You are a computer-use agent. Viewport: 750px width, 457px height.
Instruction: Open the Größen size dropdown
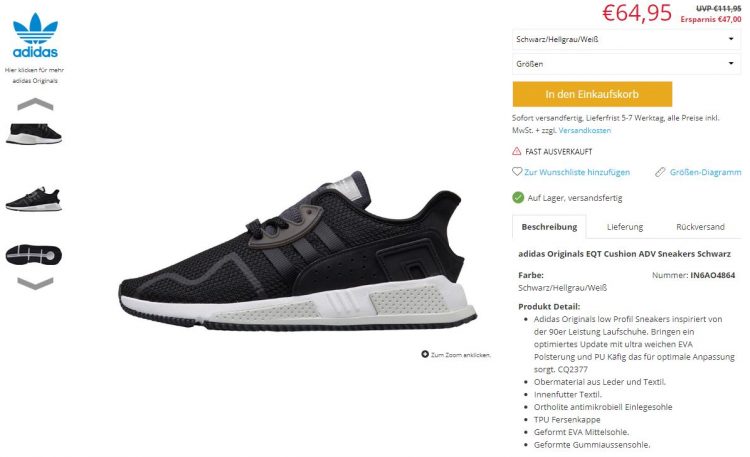pyautogui.click(x=626, y=64)
